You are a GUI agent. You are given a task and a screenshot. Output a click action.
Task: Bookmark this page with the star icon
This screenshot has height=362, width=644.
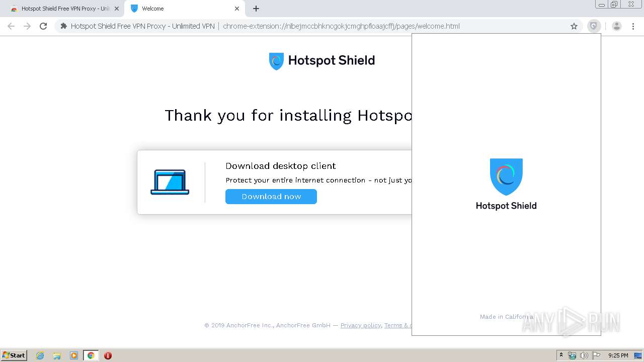[x=574, y=26]
